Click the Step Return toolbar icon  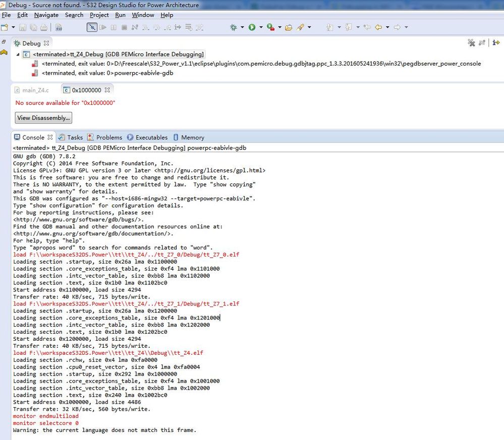click(x=167, y=27)
